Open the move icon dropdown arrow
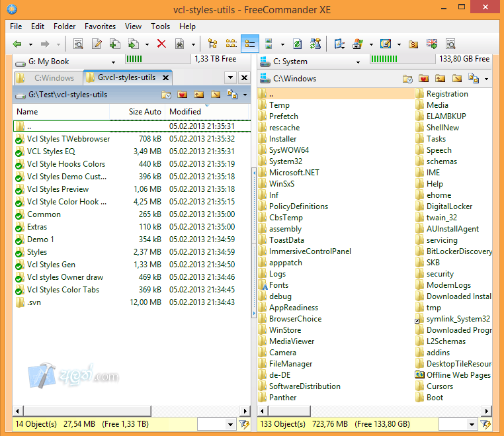This screenshot has height=436, width=504. point(147,44)
